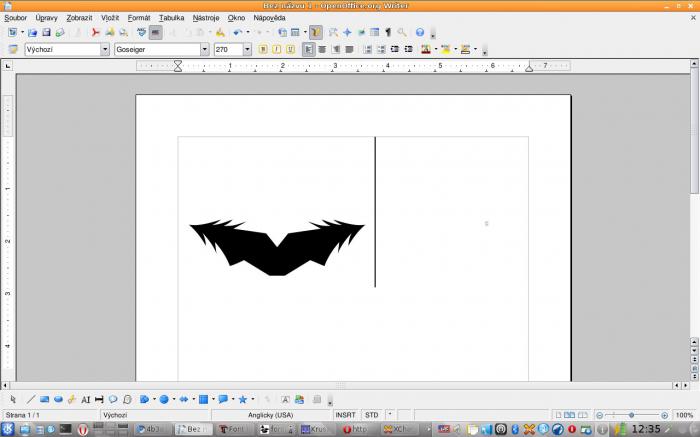Click the New document icon
This screenshot has height=437, width=700.
click(12, 33)
